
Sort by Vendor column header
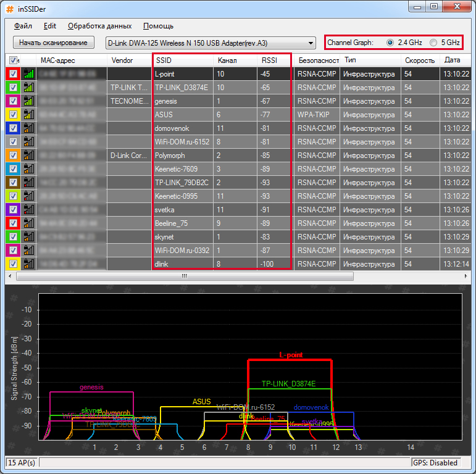129,60
